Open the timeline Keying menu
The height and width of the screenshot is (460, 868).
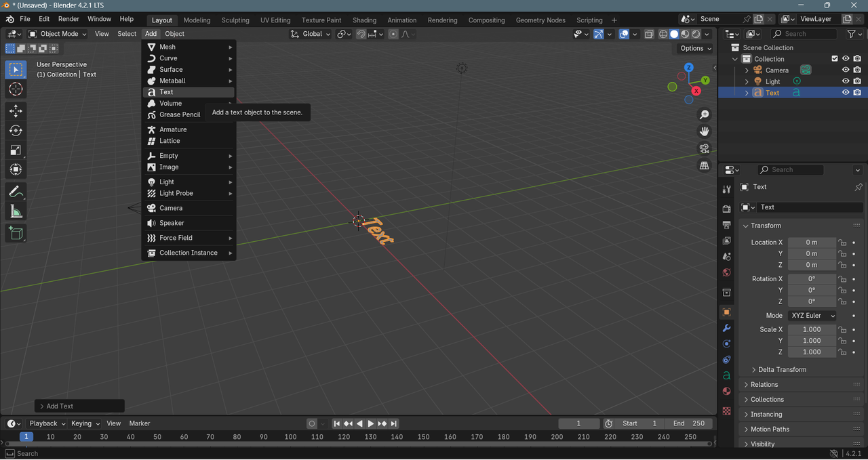click(85, 423)
